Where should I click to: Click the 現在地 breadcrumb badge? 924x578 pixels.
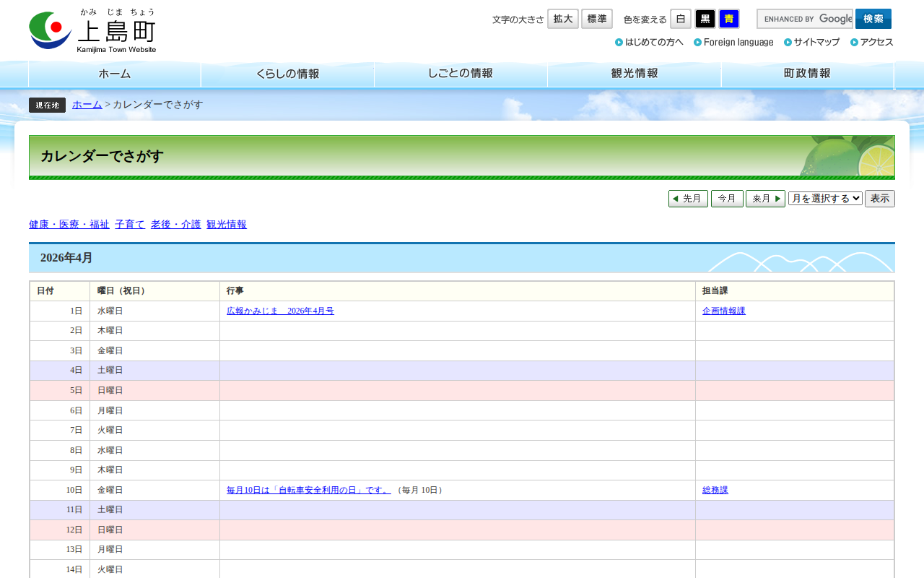[48, 105]
